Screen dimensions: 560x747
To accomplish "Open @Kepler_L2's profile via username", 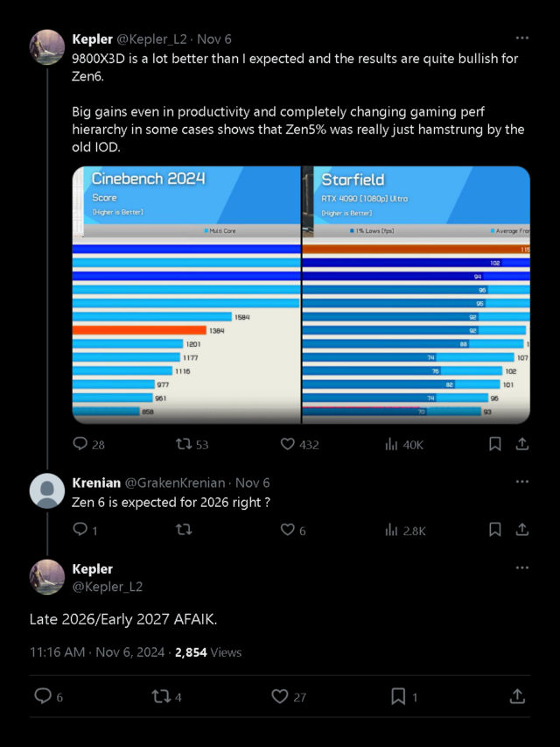I will pos(155,39).
